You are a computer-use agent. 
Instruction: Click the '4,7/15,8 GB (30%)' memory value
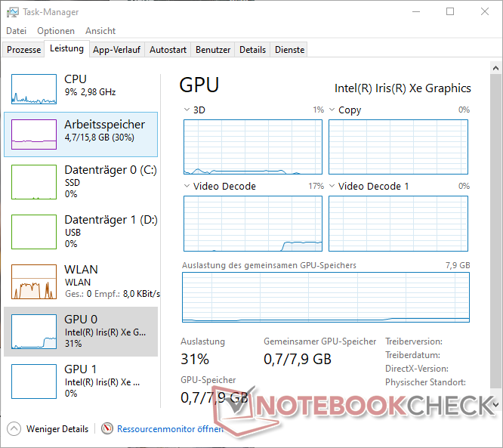100,137
